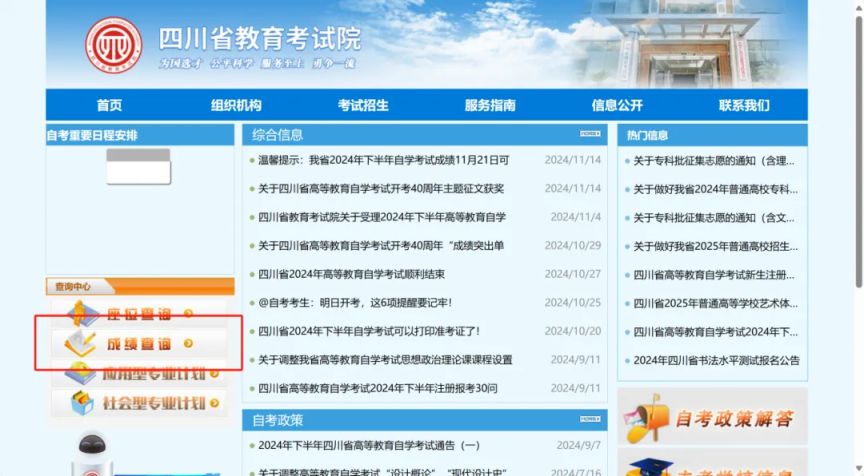Open article 关于调整我省高等教育自学考试思想政治理论课课程设置

(x=385, y=360)
